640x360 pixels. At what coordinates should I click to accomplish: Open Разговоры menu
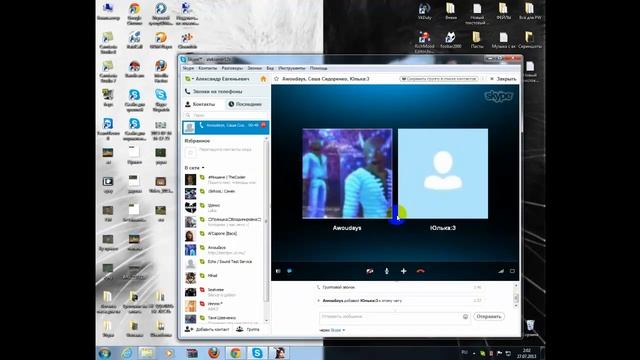[x=232, y=68]
